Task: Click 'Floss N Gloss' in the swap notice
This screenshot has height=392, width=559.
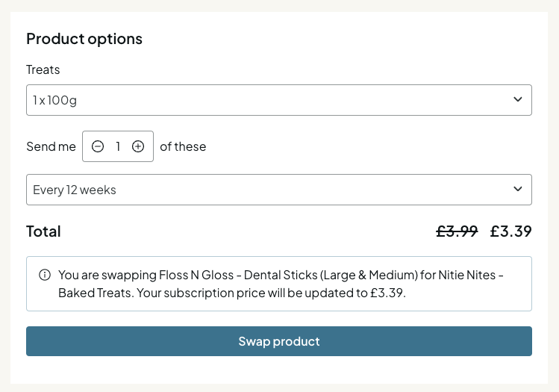Action: pyautogui.click(x=196, y=275)
